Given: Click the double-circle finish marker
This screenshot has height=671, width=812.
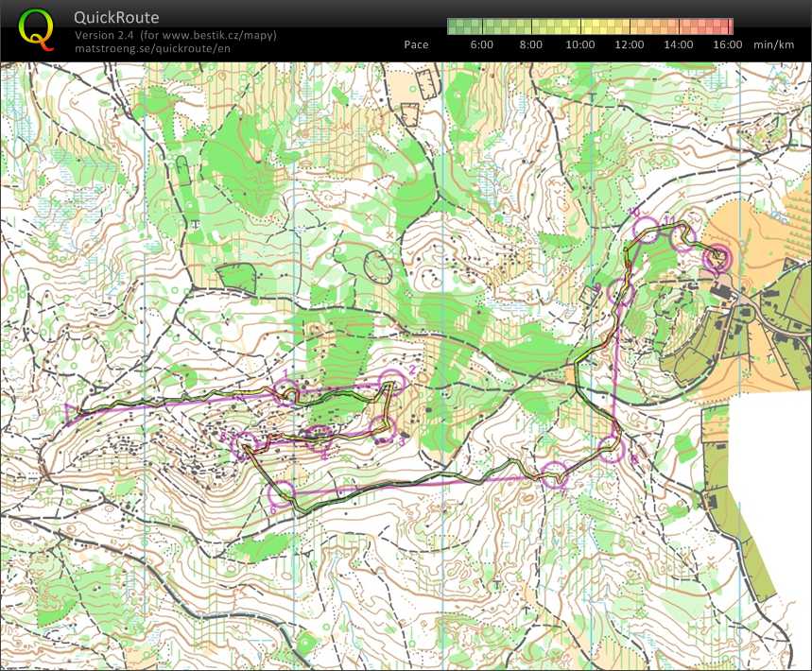Looking at the screenshot, I should click(x=719, y=256).
